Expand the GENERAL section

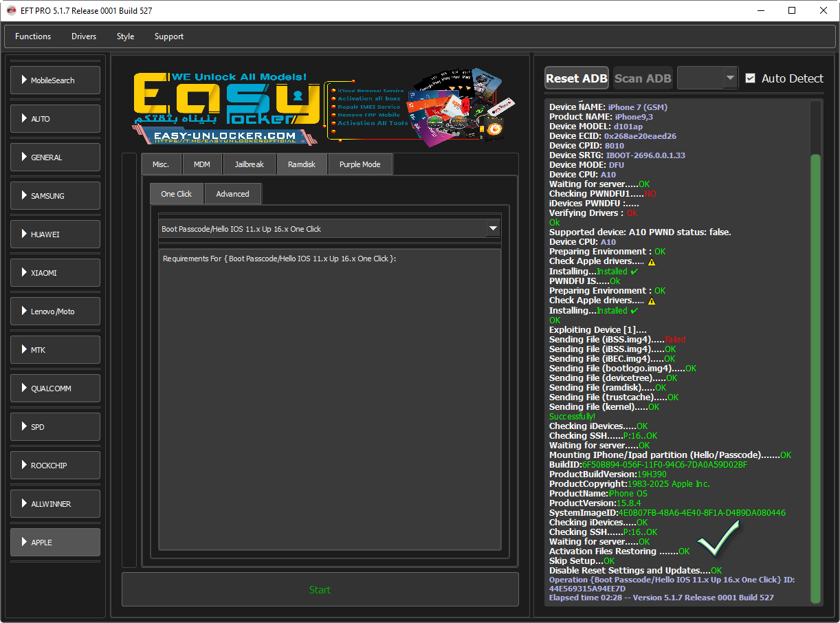pos(56,157)
